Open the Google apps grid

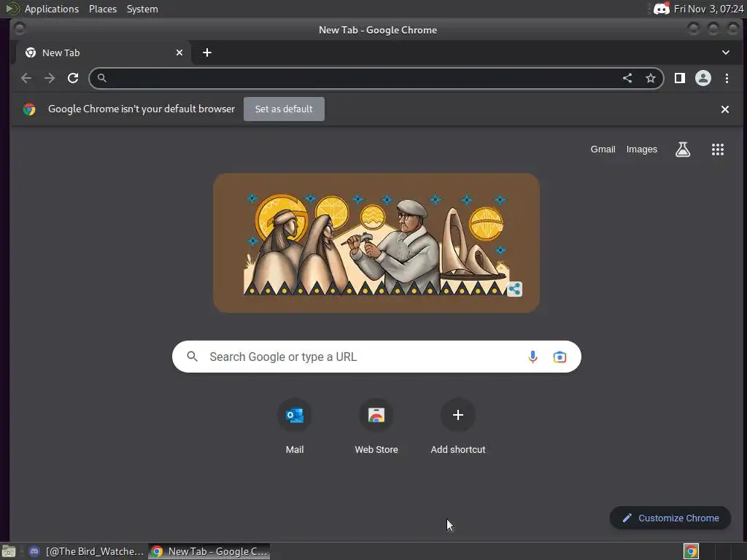(x=718, y=149)
